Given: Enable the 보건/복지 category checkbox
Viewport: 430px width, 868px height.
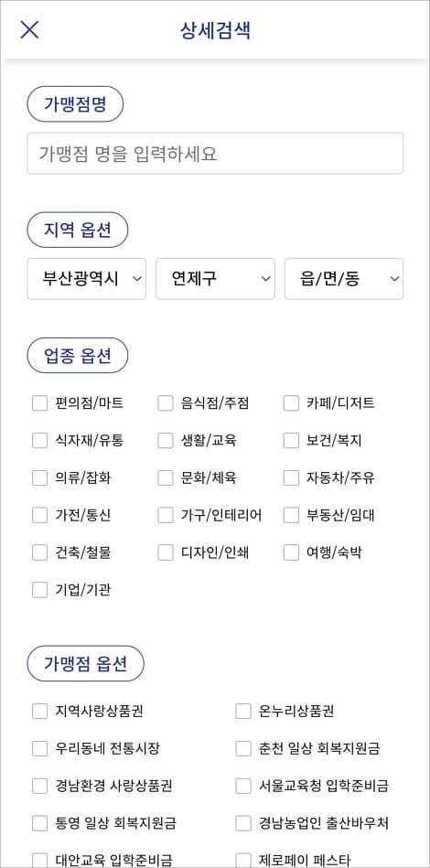Looking at the screenshot, I should coord(291,441).
